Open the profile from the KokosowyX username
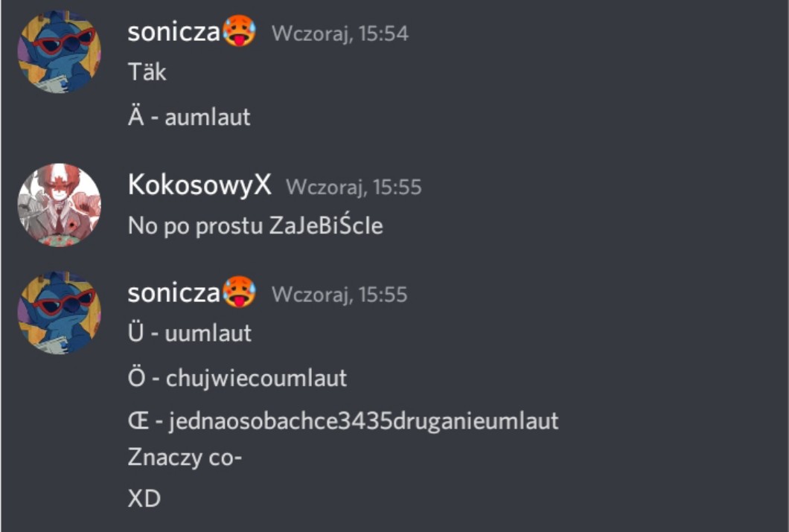 (199, 185)
